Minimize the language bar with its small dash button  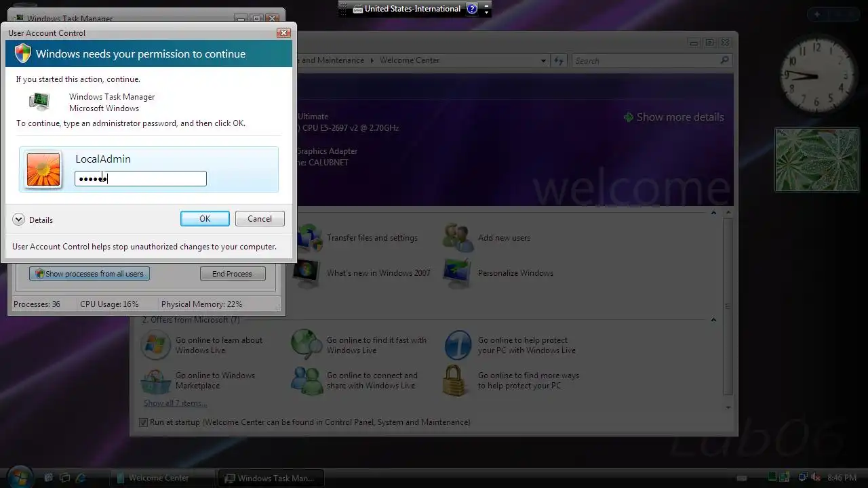click(x=486, y=5)
